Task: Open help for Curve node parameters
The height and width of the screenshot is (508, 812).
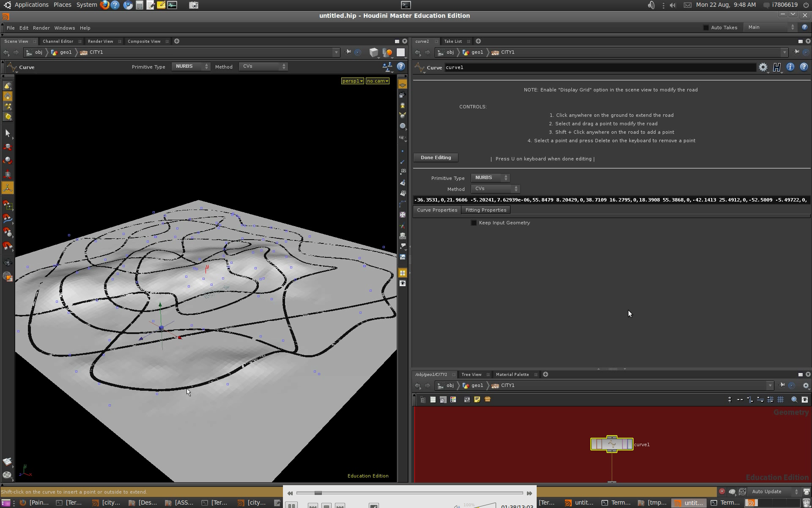Action: coord(804,67)
